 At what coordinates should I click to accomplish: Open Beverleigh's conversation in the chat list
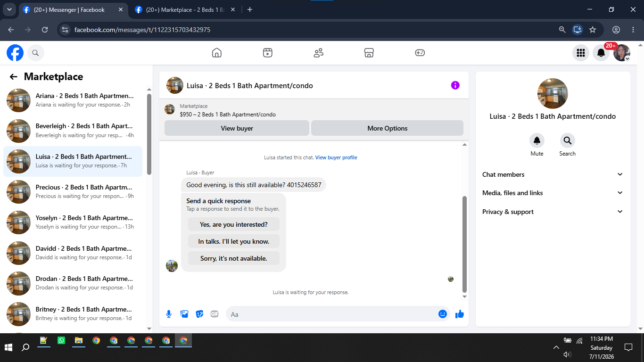click(x=73, y=131)
